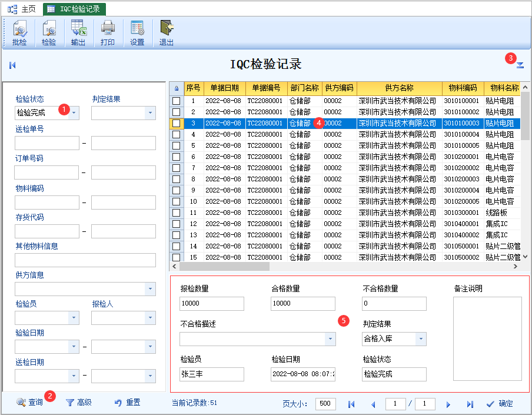Open the 供方信息 dropdown
532x415 pixels.
point(150,289)
